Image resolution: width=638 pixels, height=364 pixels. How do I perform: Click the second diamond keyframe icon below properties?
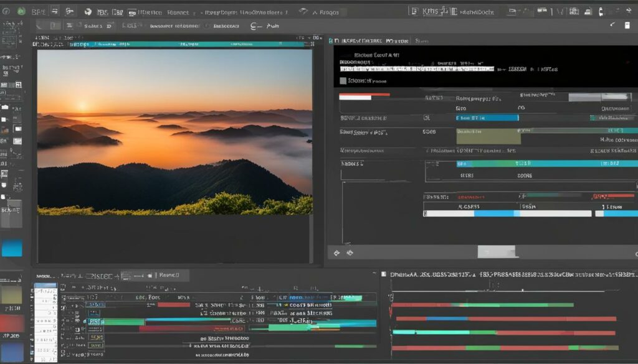(350, 253)
